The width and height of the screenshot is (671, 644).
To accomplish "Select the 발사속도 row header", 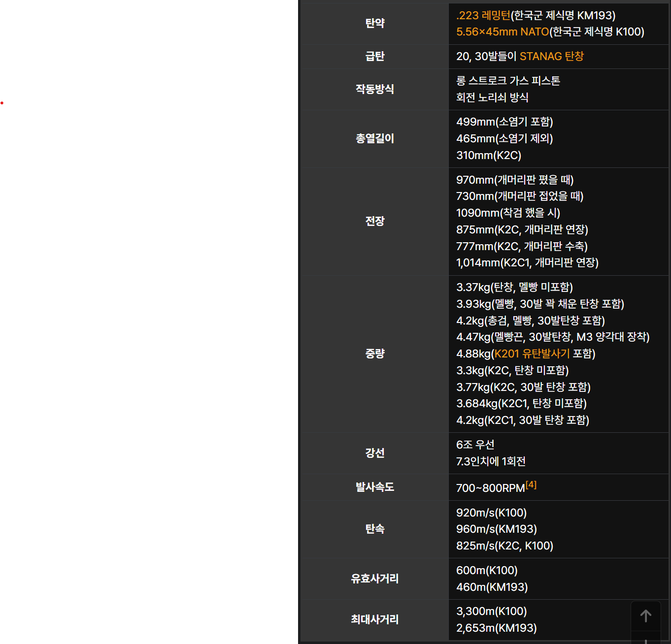I will (375, 487).
